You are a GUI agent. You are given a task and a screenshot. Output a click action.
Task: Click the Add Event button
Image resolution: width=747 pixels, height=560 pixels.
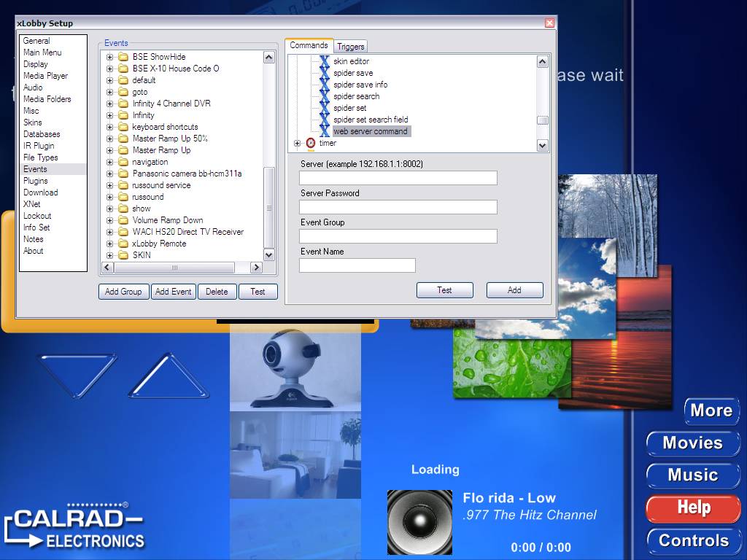[174, 292]
